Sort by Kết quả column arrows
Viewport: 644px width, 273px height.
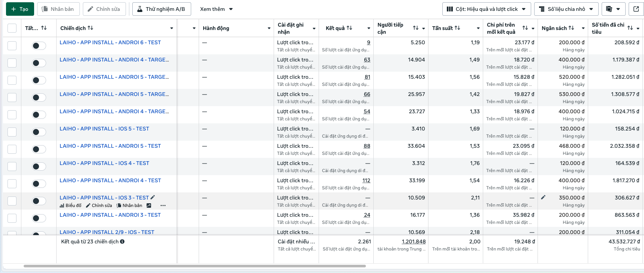click(349, 28)
